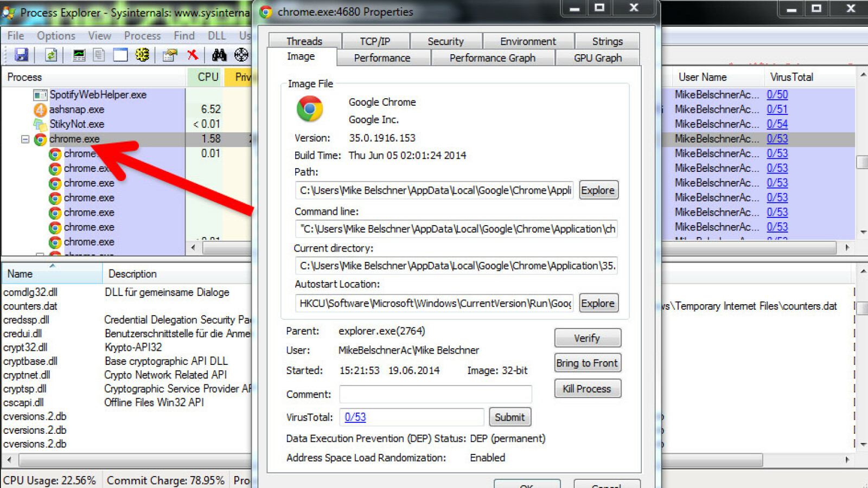Switch to the Performance Graph tab

pos(492,57)
